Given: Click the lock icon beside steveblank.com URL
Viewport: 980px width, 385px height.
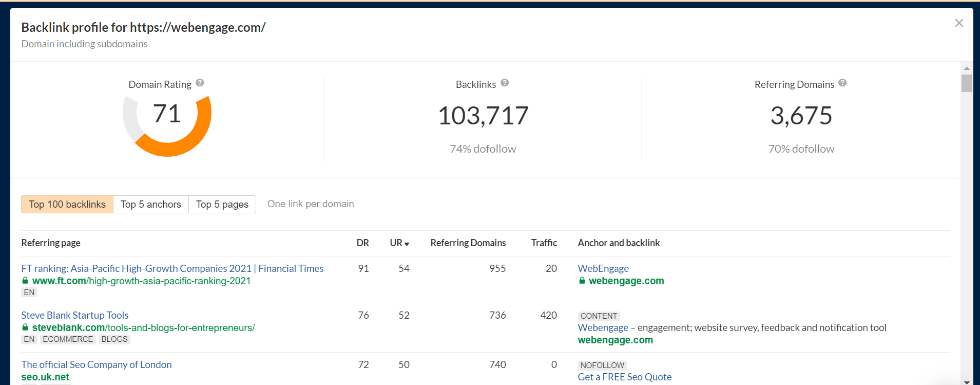Looking at the screenshot, I should pyautogui.click(x=25, y=327).
